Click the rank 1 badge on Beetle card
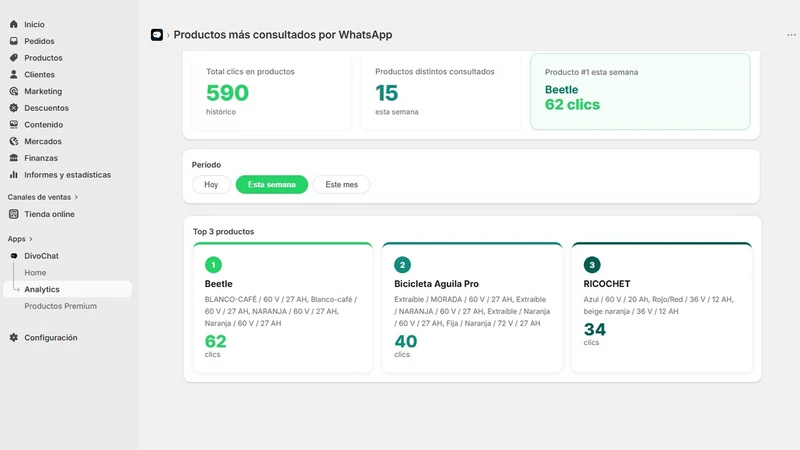 point(213,265)
